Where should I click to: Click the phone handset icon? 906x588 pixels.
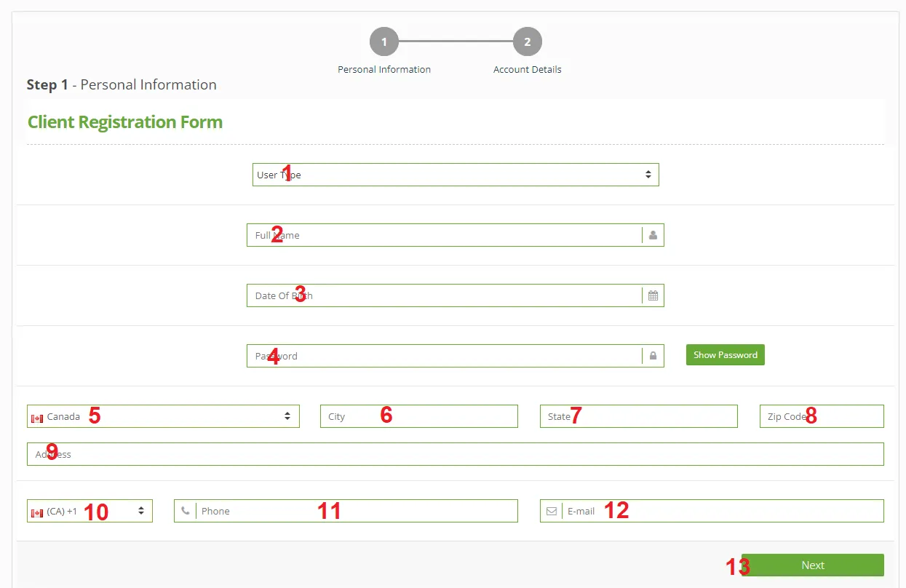[x=186, y=511]
